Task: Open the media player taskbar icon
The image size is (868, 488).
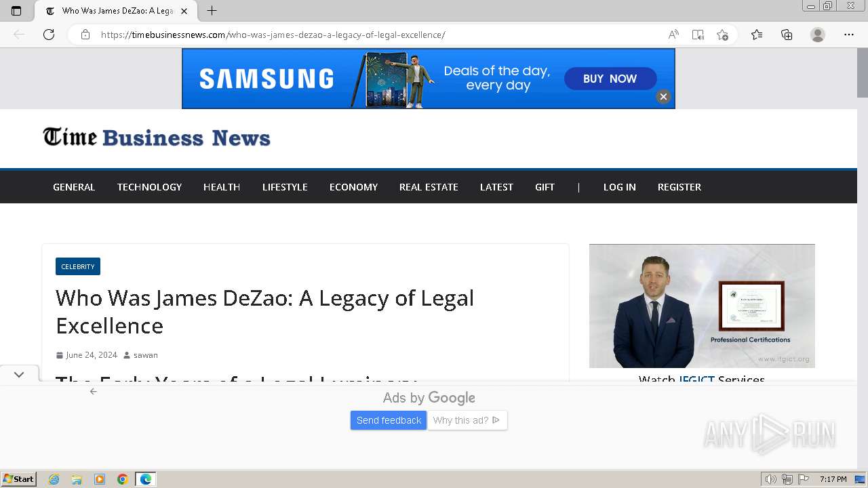Action: tap(100, 479)
